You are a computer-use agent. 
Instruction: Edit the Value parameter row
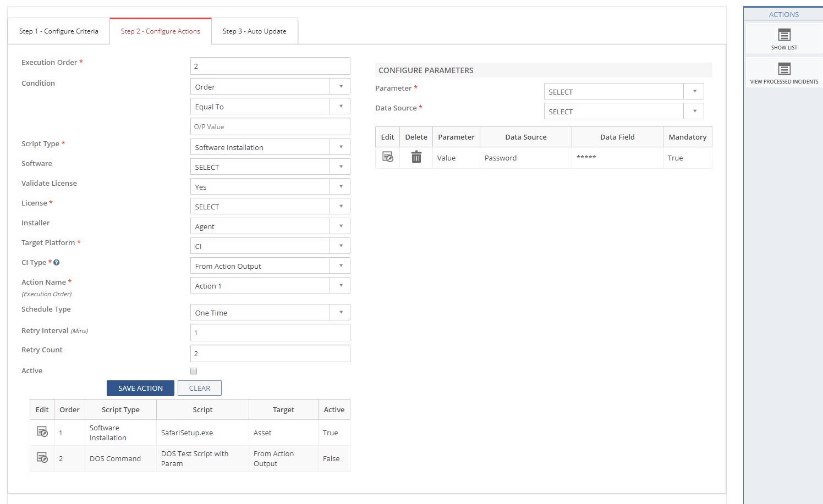pyautogui.click(x=387, y=157)
